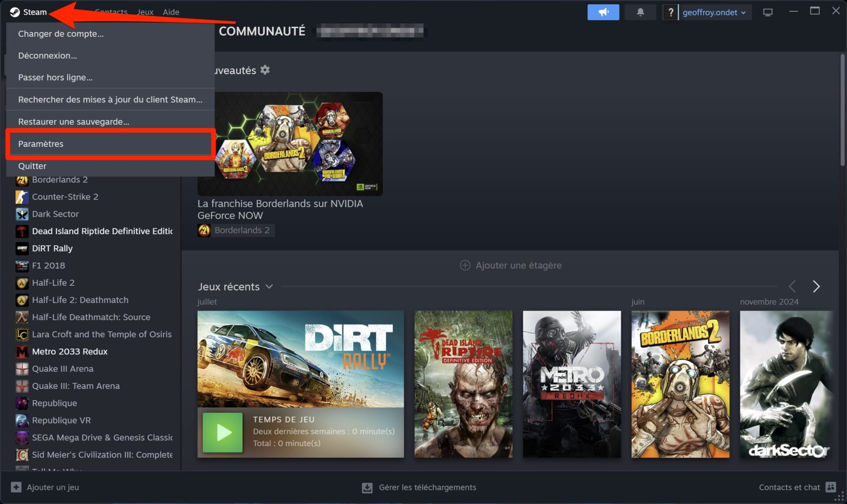Click the Dark Sector game icon in list
The height and width of the screenshot is (504, 847).
(x=22, y=214)
